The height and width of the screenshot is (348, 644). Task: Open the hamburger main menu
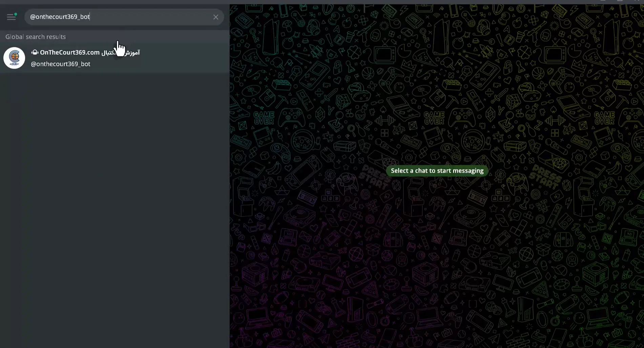(x=11, y=17)
